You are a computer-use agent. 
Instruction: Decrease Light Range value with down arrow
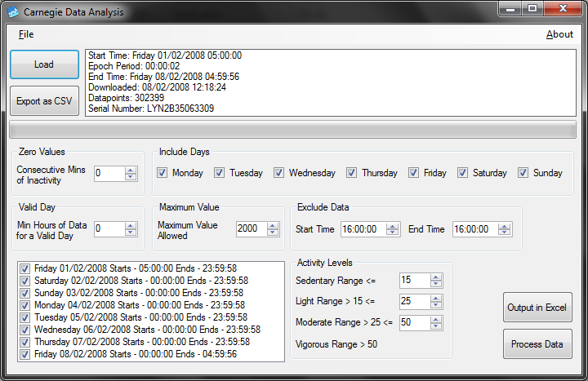click(x=436, y=305)
